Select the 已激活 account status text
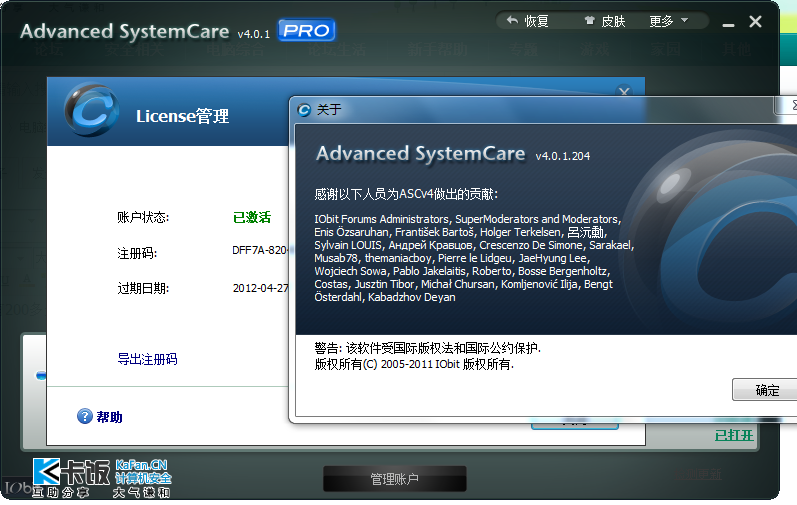Screen dimensions: 797x505 tap(252, 217)
